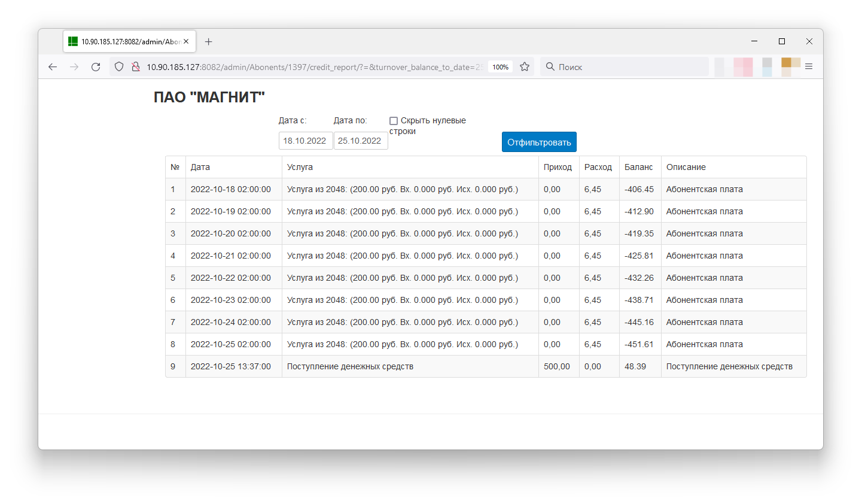Click the browser forward arrow

[x=74, y=67]
